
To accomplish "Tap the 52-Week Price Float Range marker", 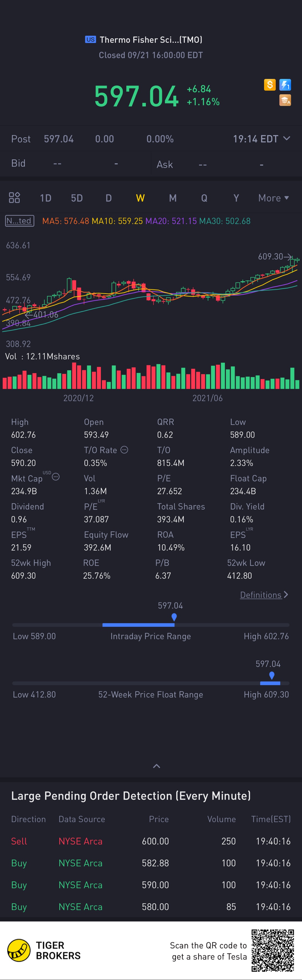I will (x=272, y=675).
